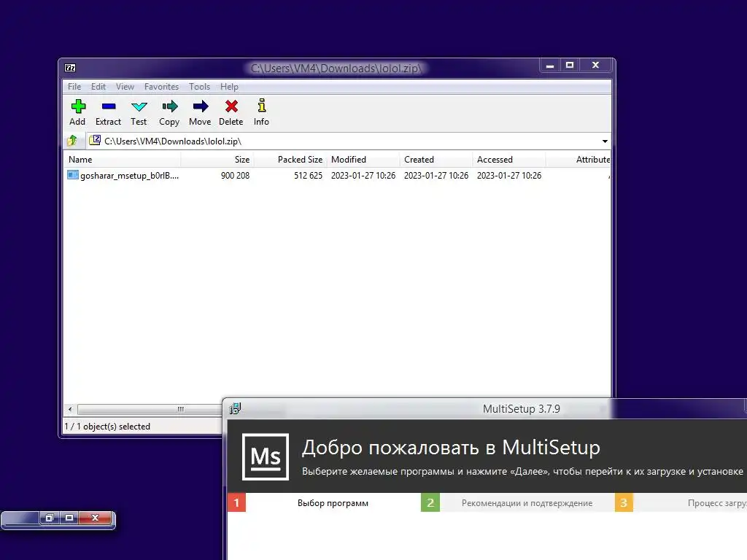Click status bar text 1 / 1 object(s) selected

pyautogui.click(x=107, y=426)
